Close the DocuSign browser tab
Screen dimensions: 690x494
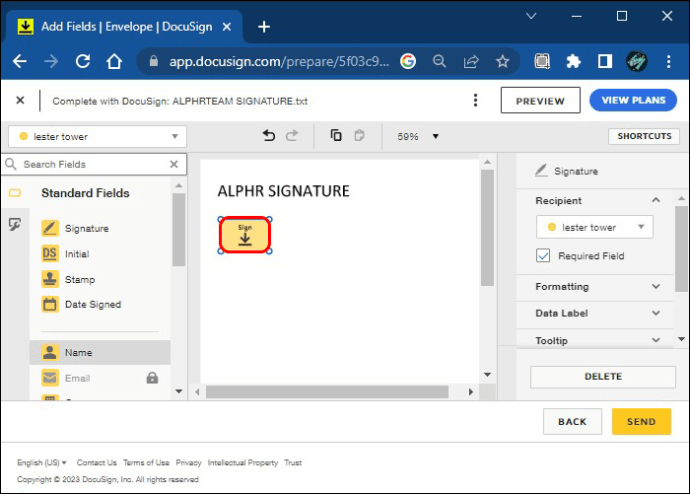coord(227,27)
